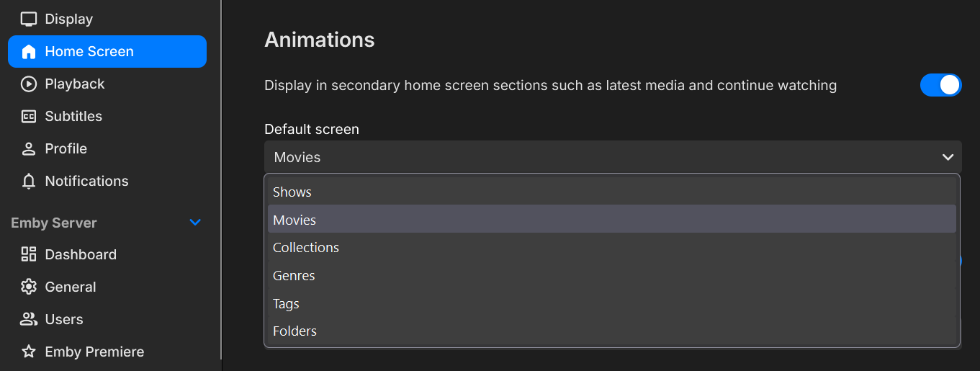Screen dimensions: 980x371
Task: Click the Default screen dropdown arrow
Action: click(948, 157)
